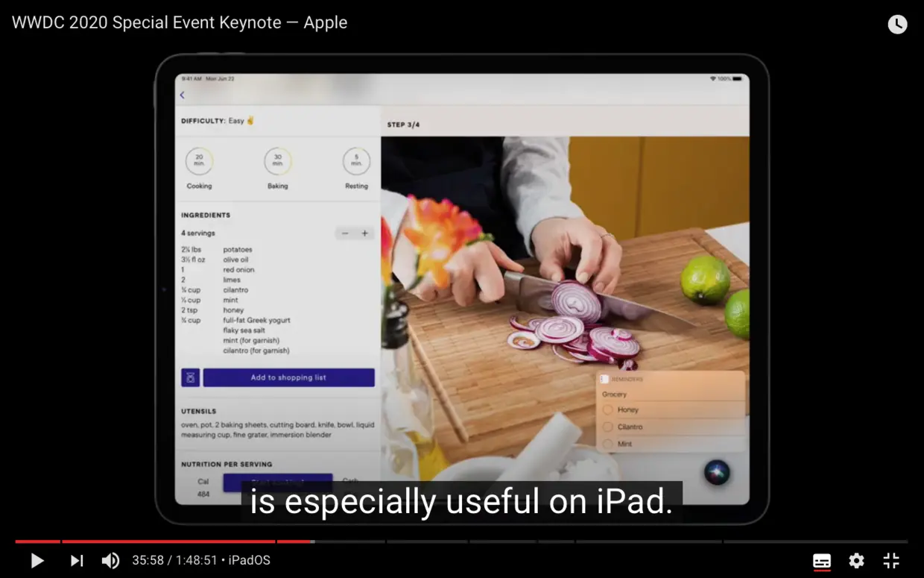
Task: Toggle captions with the subtitles icon
Action: [821, 560]
